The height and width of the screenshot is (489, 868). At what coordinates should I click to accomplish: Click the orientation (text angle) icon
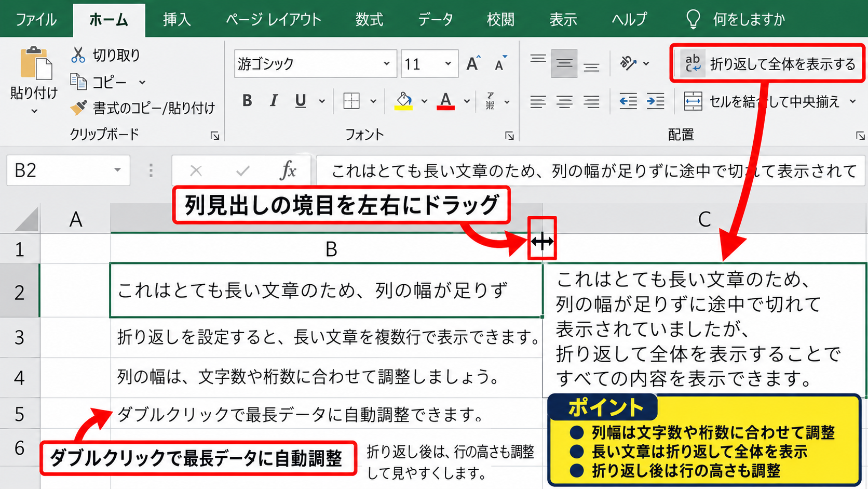pos(628,63)
